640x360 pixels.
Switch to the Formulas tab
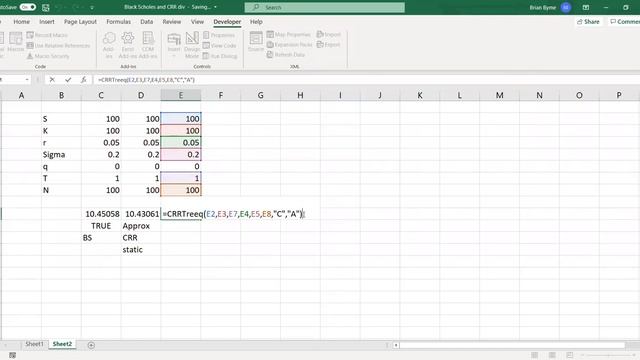(118, 22)
